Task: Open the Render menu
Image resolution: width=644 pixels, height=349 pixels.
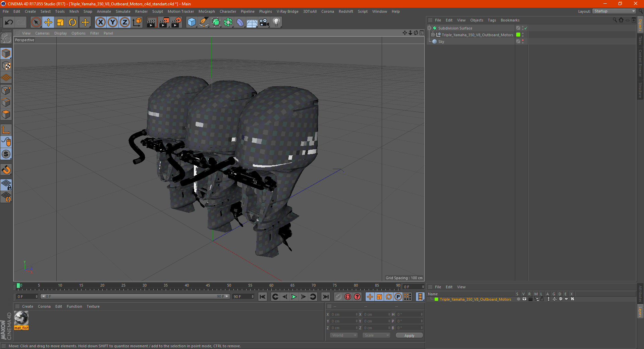Action: point(141,11)
